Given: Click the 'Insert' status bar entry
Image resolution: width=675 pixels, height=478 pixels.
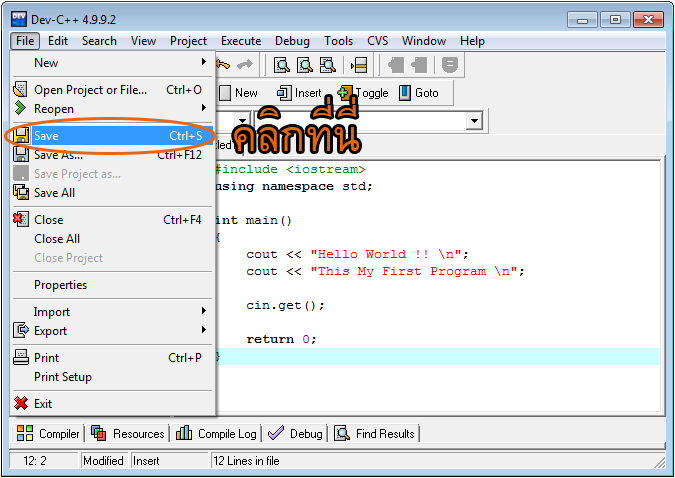Looking at the screenshot, I should (146, 461).
